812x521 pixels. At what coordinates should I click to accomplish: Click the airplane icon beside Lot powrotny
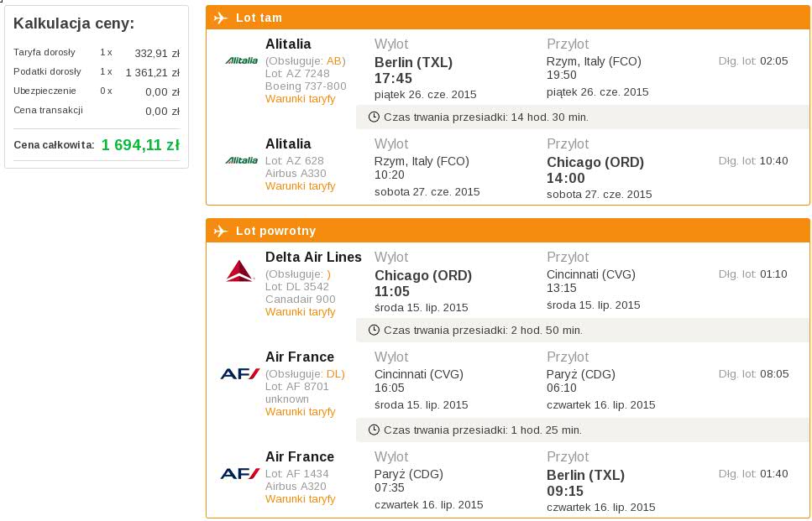(221, 231)
